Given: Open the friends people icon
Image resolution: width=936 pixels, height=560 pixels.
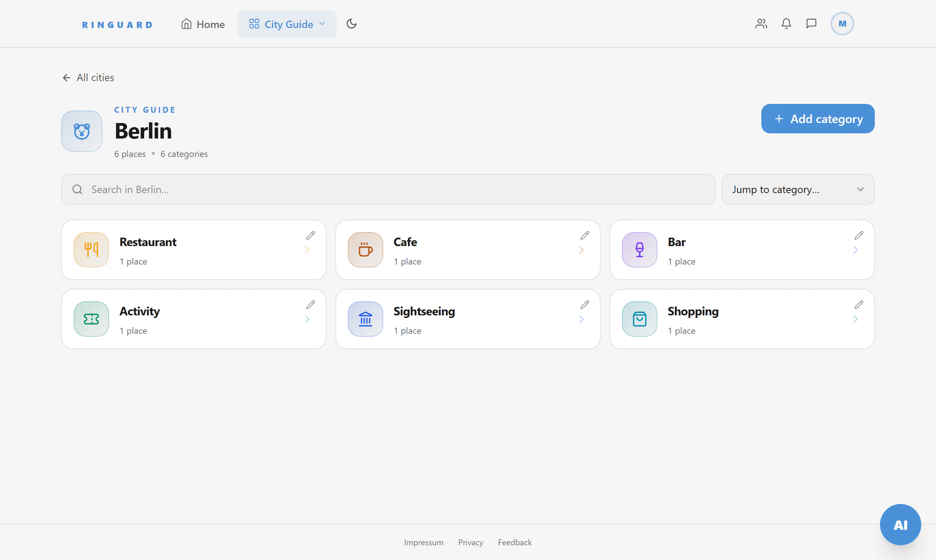Looking at the screenshot, I should 761,24.
